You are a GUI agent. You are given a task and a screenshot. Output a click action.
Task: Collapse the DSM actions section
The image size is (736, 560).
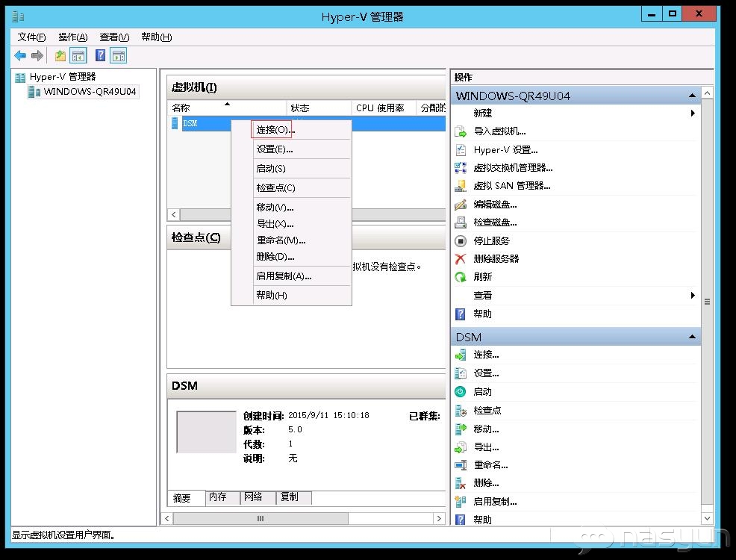click(692, 337)
